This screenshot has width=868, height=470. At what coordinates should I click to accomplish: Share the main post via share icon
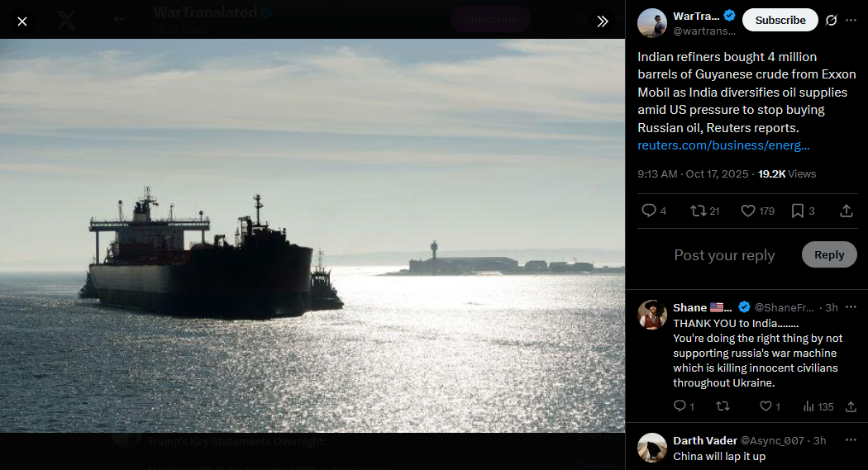(846, 211)
